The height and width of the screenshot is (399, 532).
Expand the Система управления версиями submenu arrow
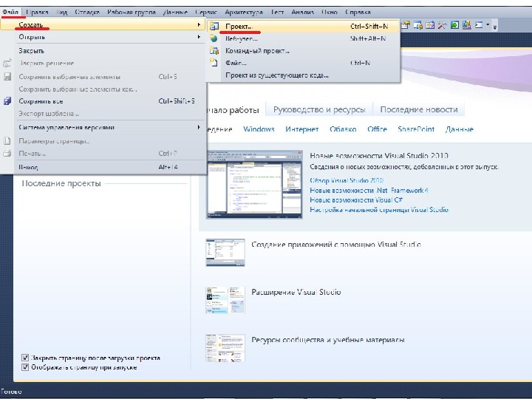(x=199, y=127)
